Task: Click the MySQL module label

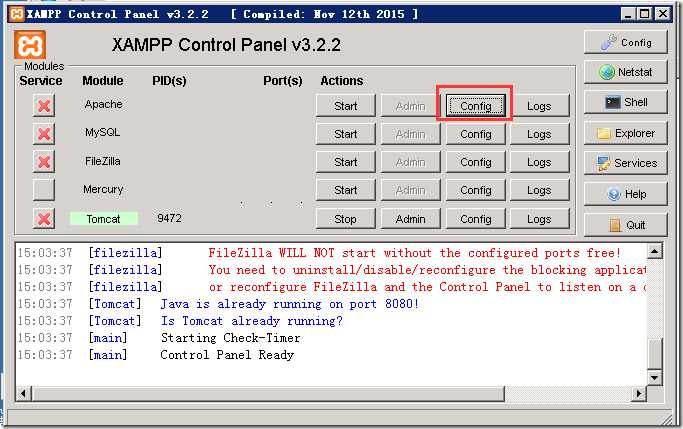Action: tap(102, 132)
